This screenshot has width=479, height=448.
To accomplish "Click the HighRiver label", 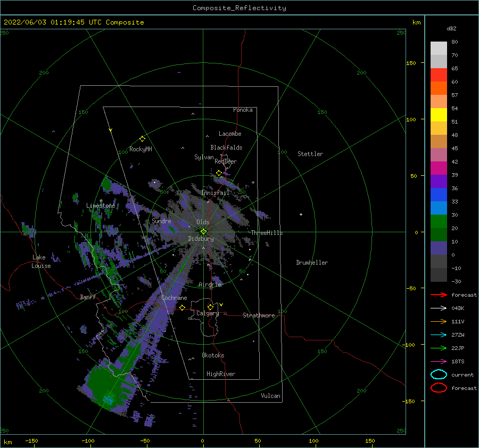I will [221, 374].
